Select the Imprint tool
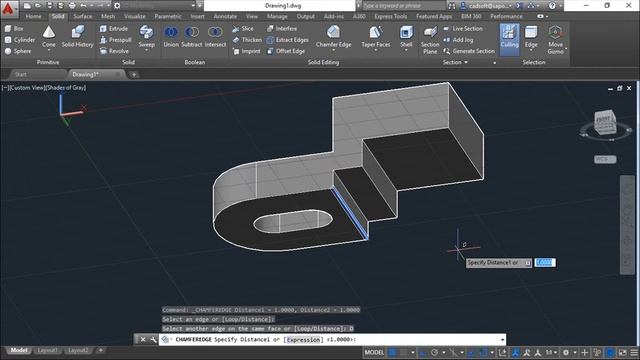640x360 pixels. [246, 51]
